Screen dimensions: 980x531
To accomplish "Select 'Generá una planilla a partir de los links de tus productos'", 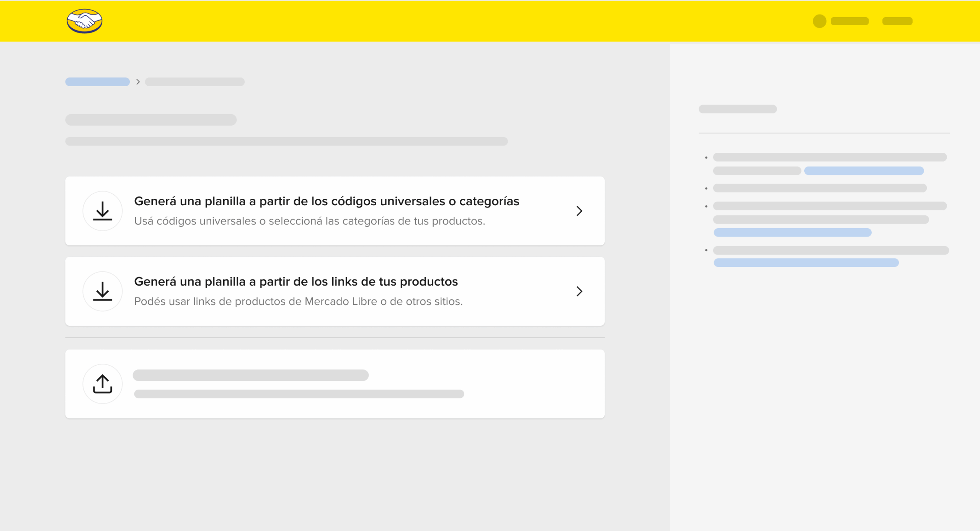I will pyautogui.click(x=296, y=282).
